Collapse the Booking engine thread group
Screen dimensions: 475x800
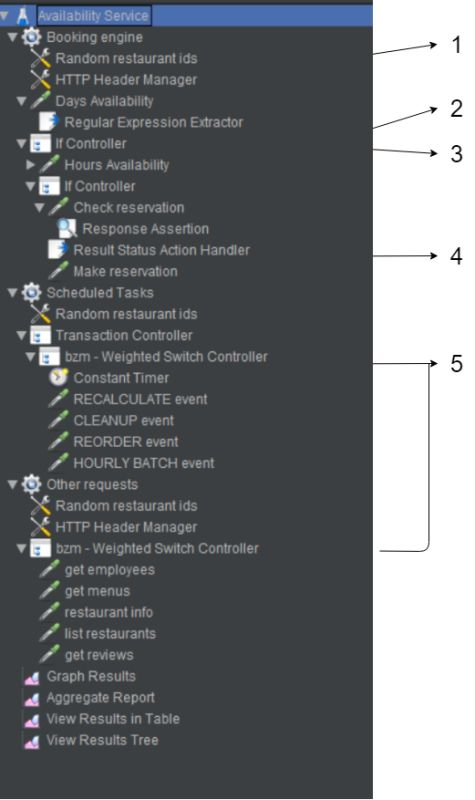point(13,37)
